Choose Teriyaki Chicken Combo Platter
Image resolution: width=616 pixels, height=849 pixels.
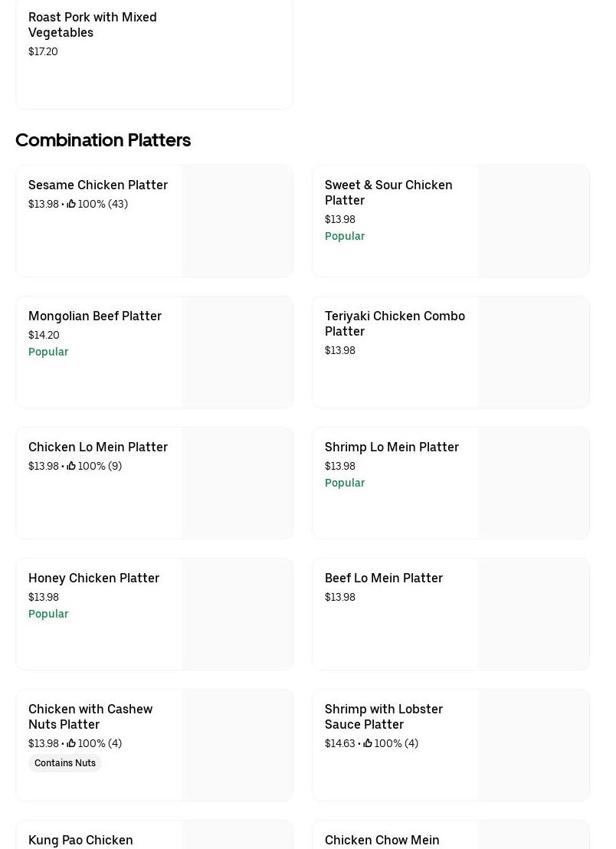click(395, 323)
